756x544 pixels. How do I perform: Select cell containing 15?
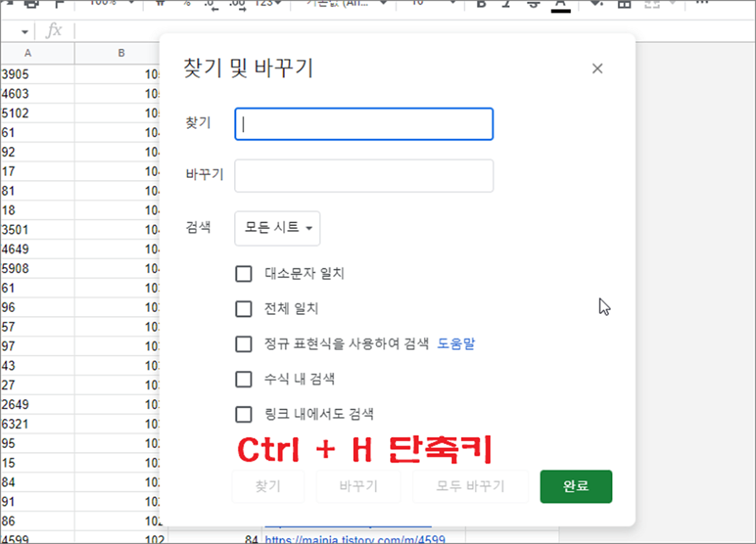click(x=37, y=462)
